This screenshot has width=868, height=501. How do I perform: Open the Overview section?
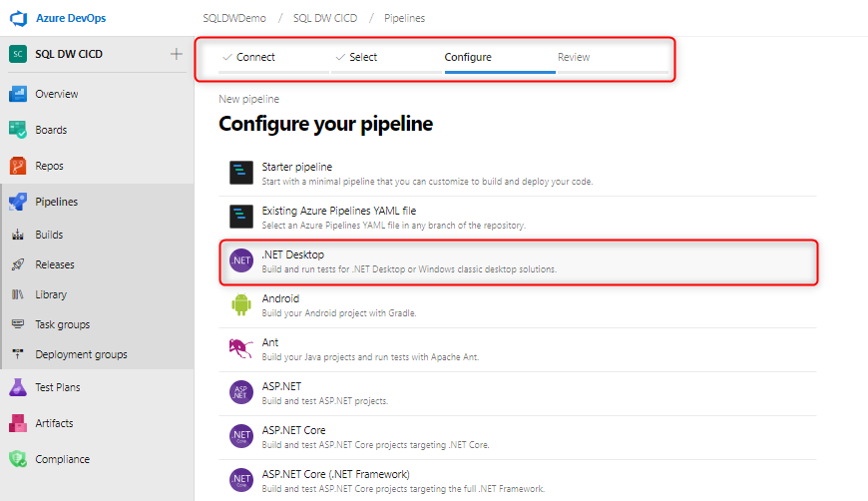[57, 94]
